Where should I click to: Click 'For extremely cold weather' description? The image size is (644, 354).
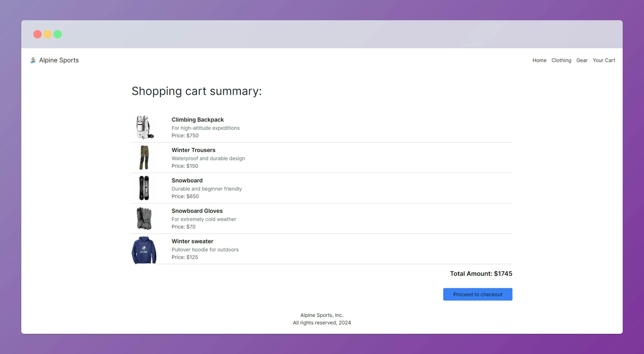tap(204, 219)
